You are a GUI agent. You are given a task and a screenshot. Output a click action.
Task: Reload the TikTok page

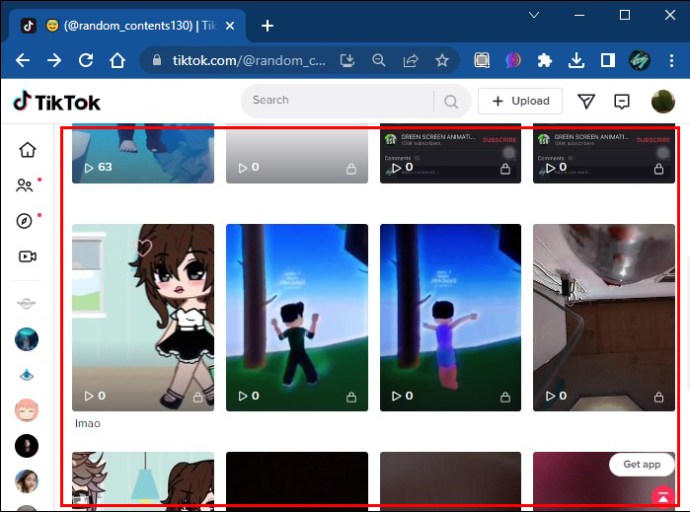(86, 60)
